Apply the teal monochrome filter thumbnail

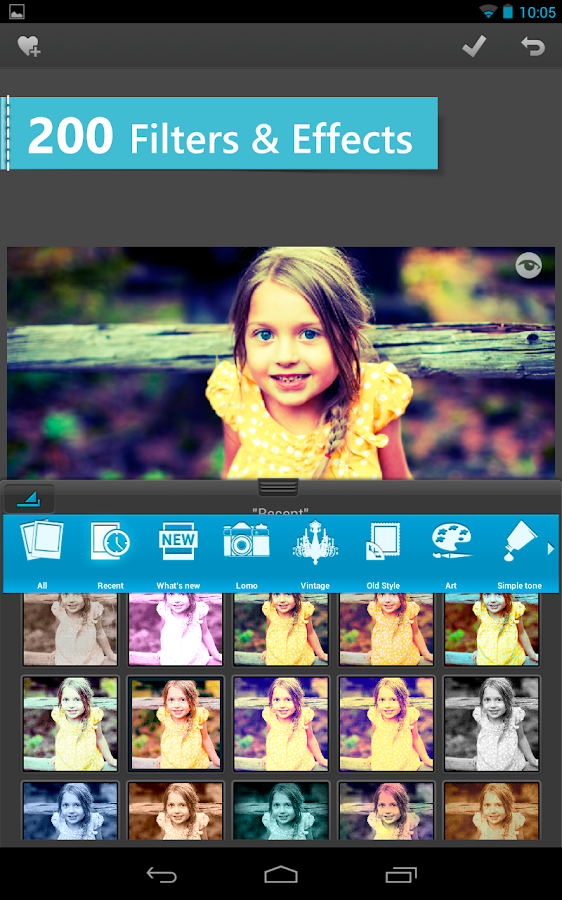click(x=281, y=810)
